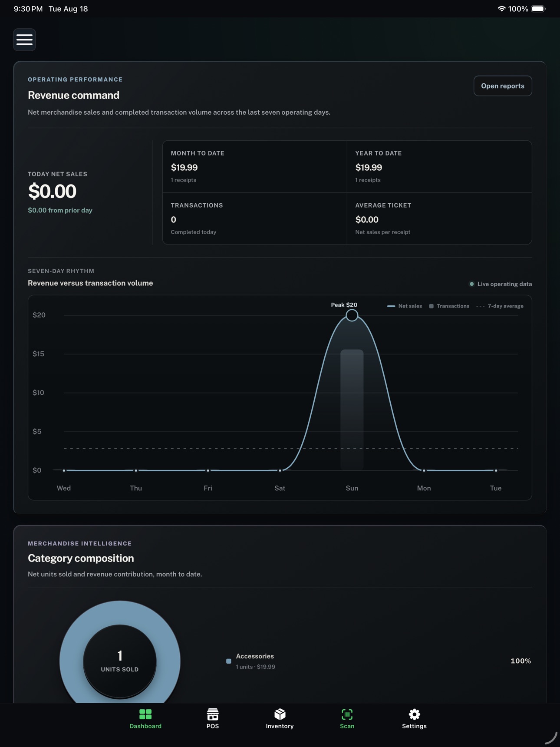Switch to the POS tab

pos(213,719)
